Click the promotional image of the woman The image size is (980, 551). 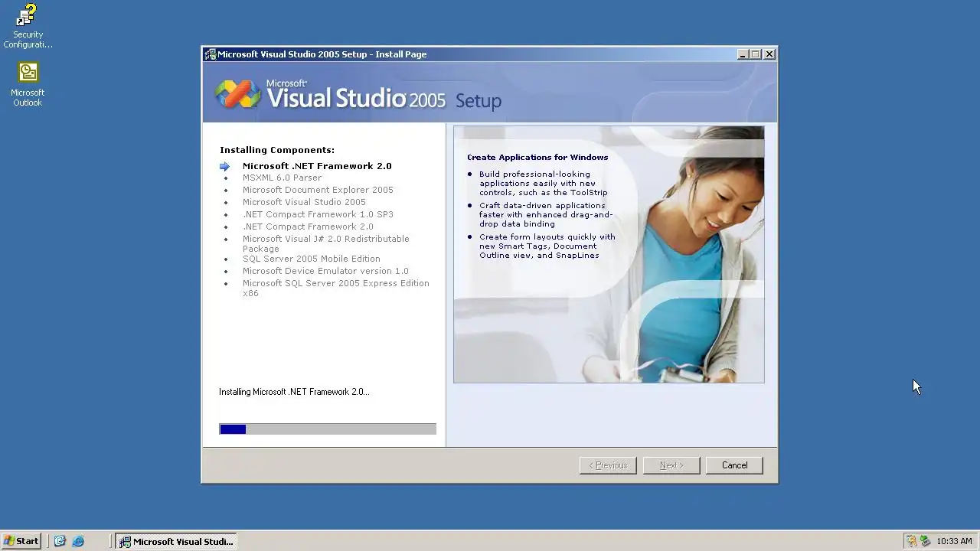[x=609, y=255]
